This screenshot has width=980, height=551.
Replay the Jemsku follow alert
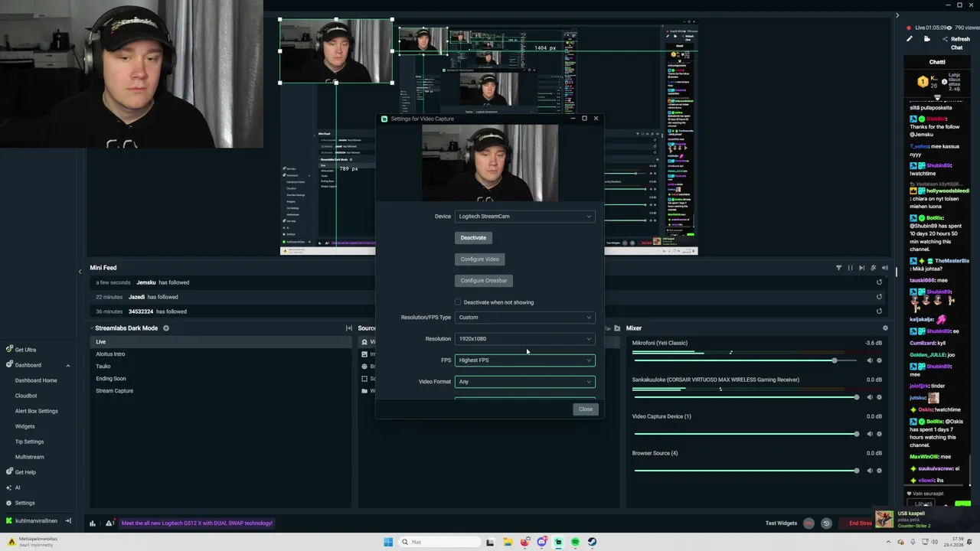[879, 282]
